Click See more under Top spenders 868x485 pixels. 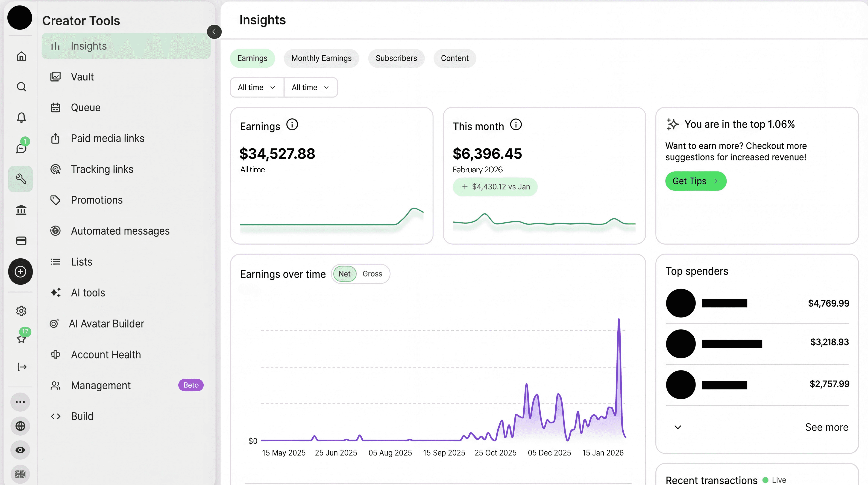827,427
